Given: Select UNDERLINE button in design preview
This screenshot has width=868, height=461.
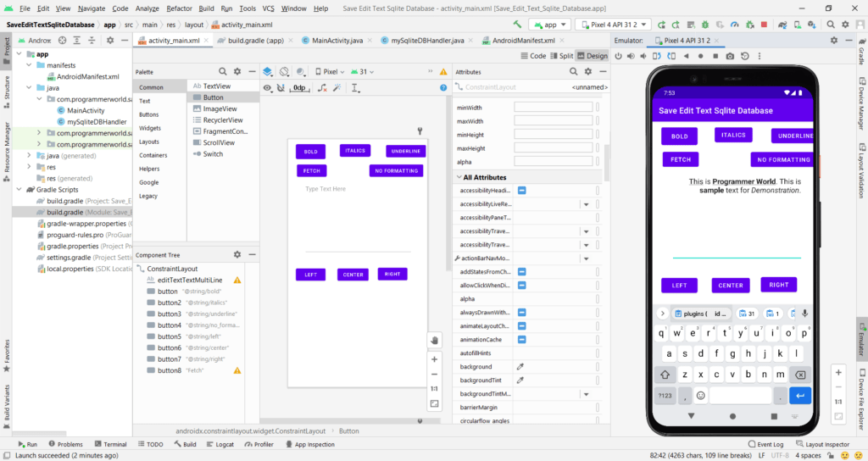Looking at the screenshot, I should point(406,151).
